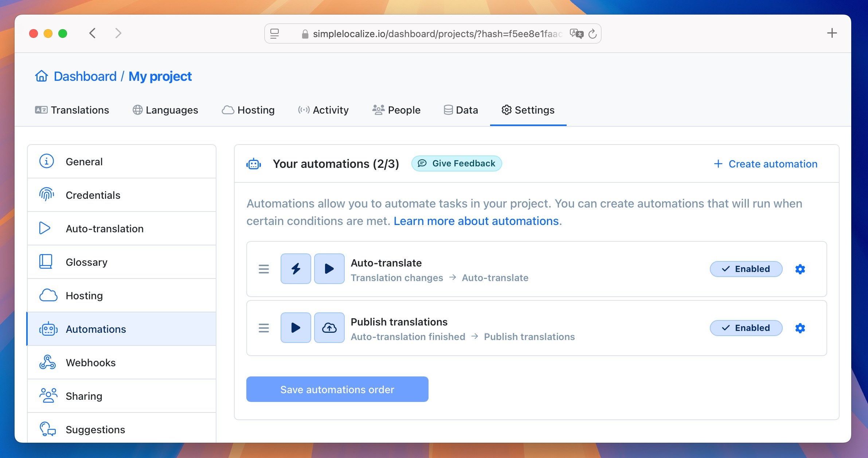The image size is (868, 458).
Task: Click the Suggestions icon in sidebar
Action: (48, 429)
